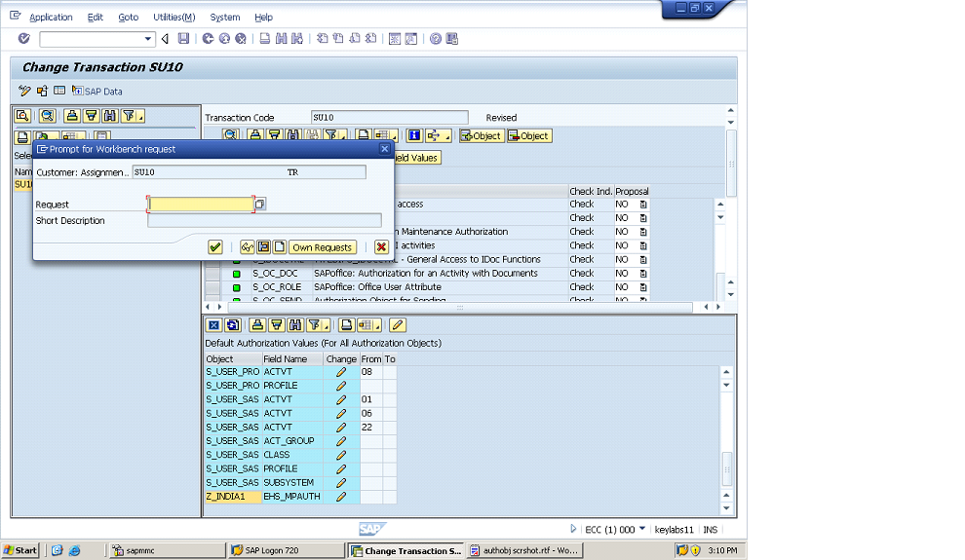The image size is (965, 560).
Task: Click the Request input field
Action: 201,205
